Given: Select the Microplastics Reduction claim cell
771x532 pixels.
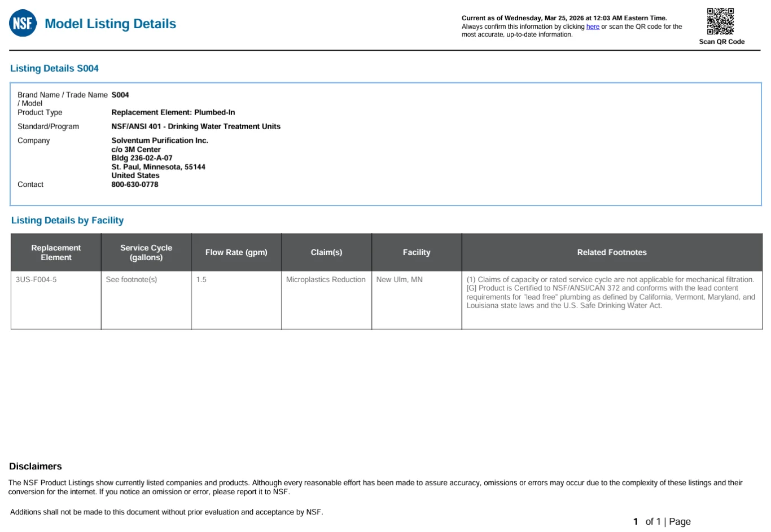Looking at the screenshot, I should point(326,280).
